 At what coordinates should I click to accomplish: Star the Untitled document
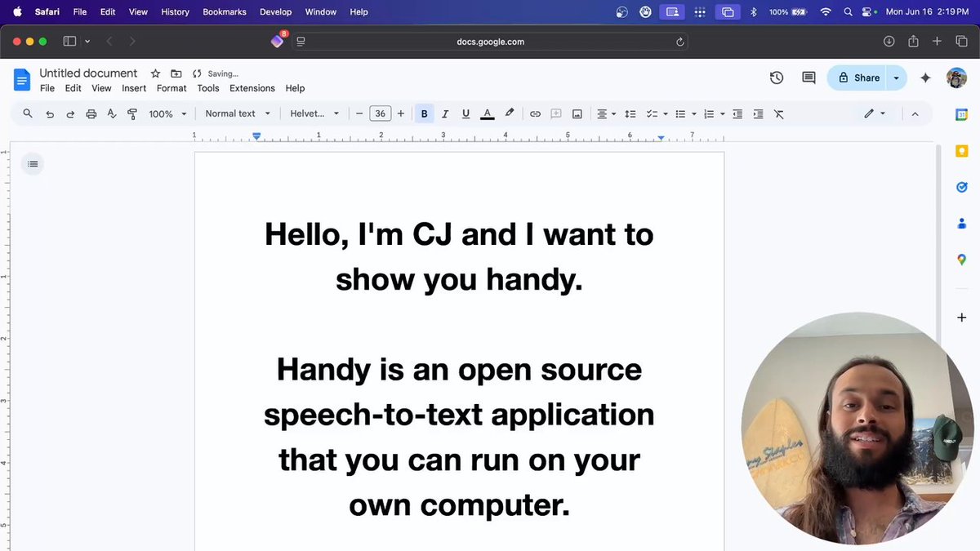click(x=155, y=73)
